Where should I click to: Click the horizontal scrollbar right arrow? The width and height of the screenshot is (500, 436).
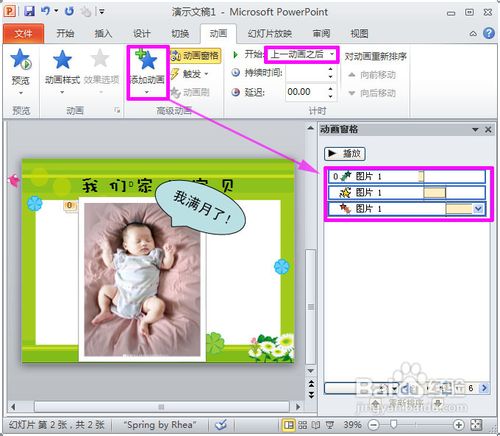click(298, 407)
